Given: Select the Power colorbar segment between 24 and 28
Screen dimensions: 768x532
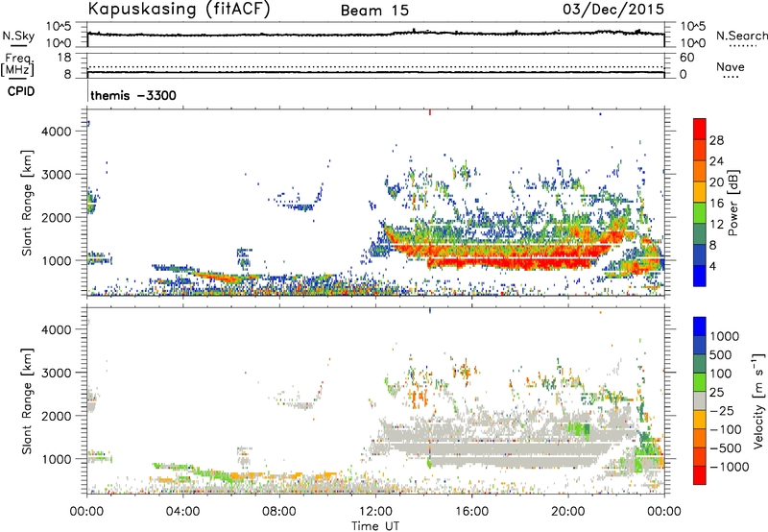Looking at the screenshot, I should point(700,151).
